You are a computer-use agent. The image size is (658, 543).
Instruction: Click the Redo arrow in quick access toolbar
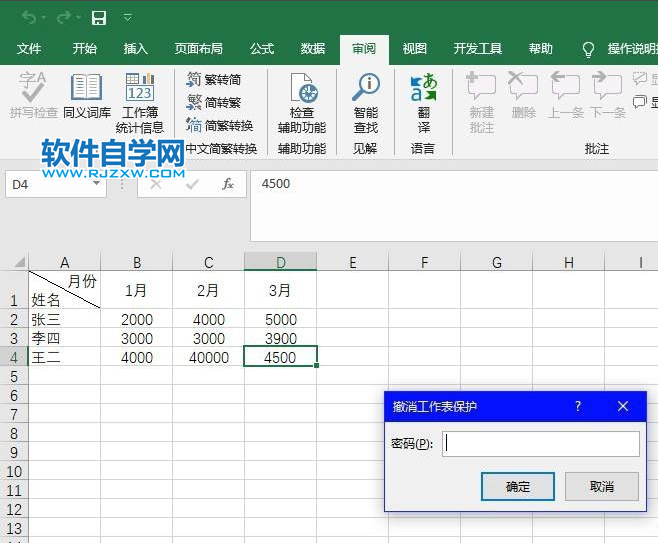click(x=64, y=18)
